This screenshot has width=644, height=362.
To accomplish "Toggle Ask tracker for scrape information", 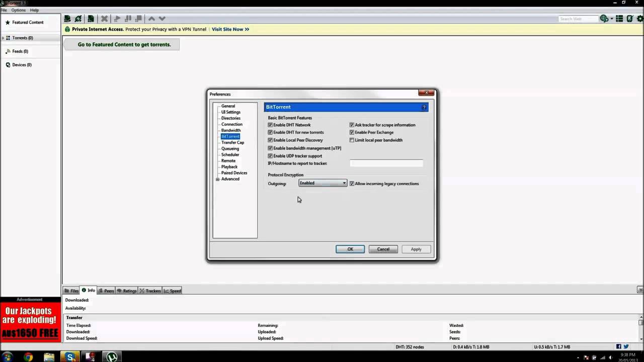I will click(x=352, y=125).
